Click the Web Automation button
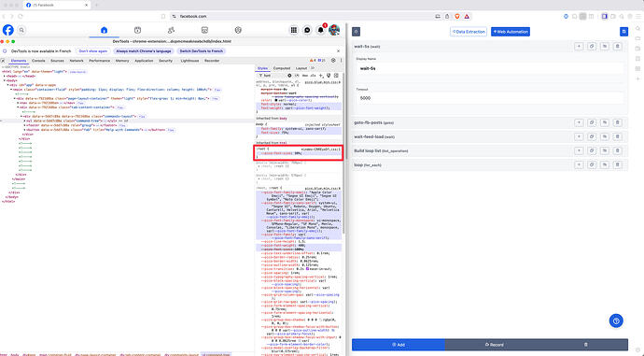The height and width of the screenshot is (356, 644). pyautogui.click(x=511, y=32)
